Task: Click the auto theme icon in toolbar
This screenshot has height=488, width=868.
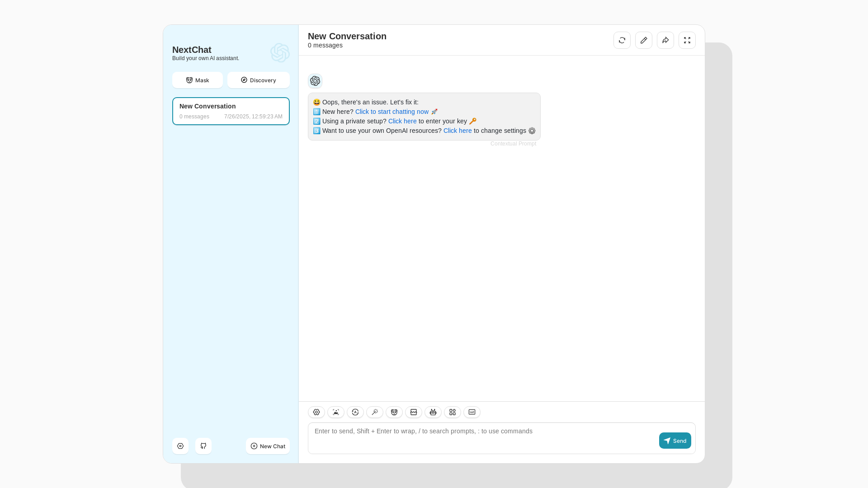Action: (x=355, y=412)
